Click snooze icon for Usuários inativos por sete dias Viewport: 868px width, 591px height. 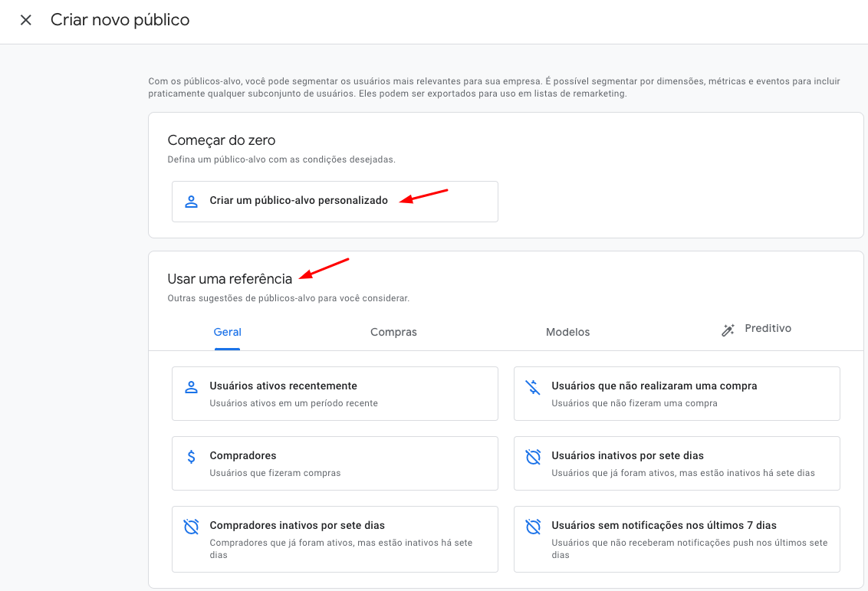[x=533, y=457]
